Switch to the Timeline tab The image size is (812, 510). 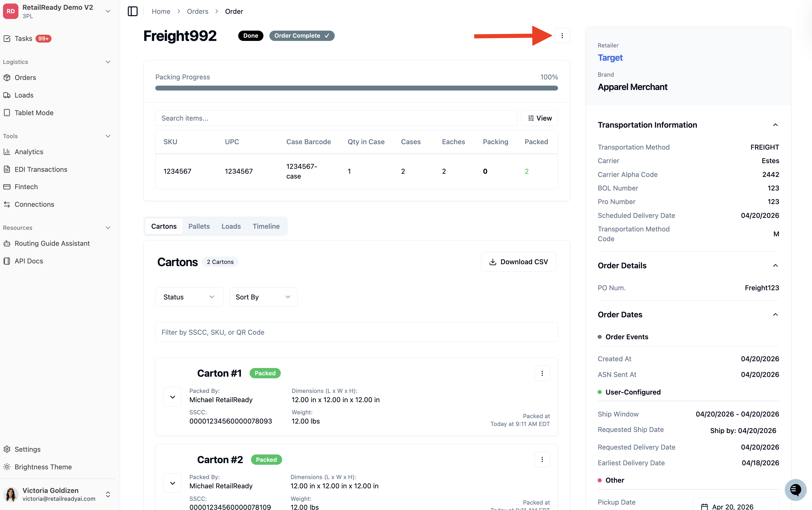point(266,226)
